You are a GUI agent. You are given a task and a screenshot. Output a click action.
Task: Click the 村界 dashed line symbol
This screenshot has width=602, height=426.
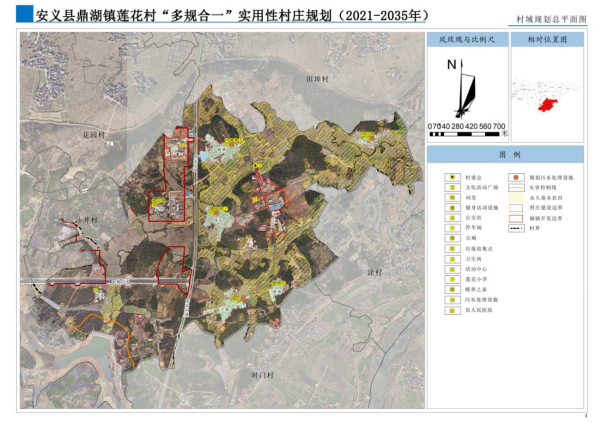(x=518, y=228)
